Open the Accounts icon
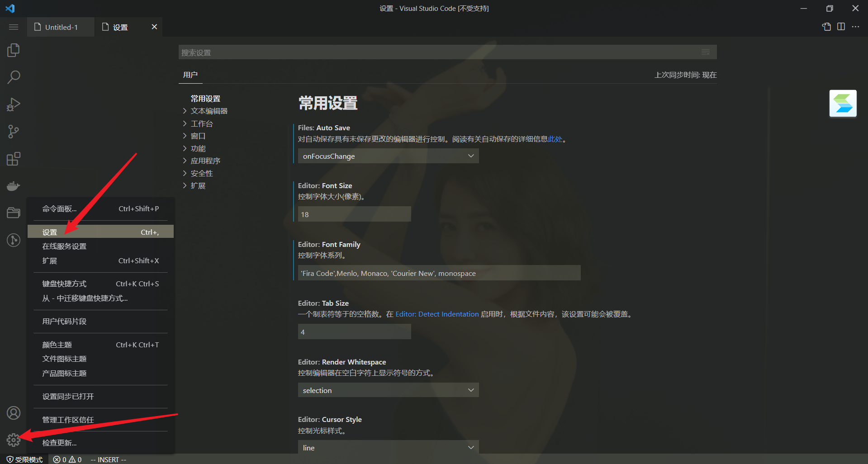Image resolution: width=868 pixels, height=464 pixels. (x=14, y=412)
